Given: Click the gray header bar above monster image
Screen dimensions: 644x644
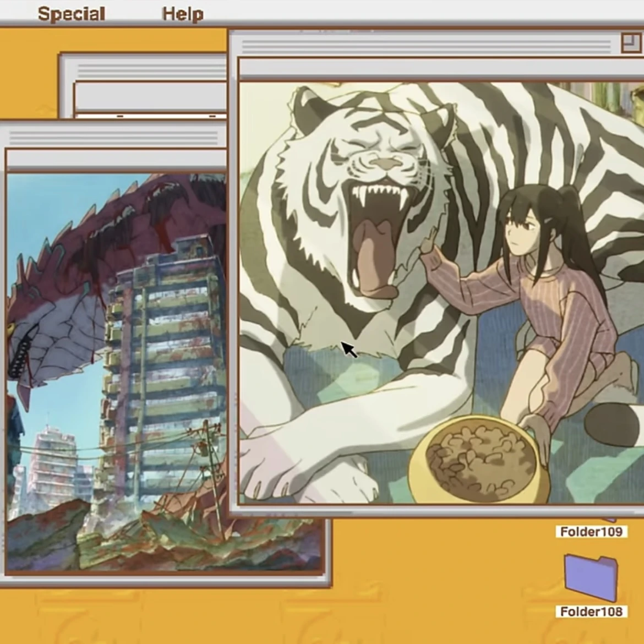Looking at the screenshot, I should 117,161.
